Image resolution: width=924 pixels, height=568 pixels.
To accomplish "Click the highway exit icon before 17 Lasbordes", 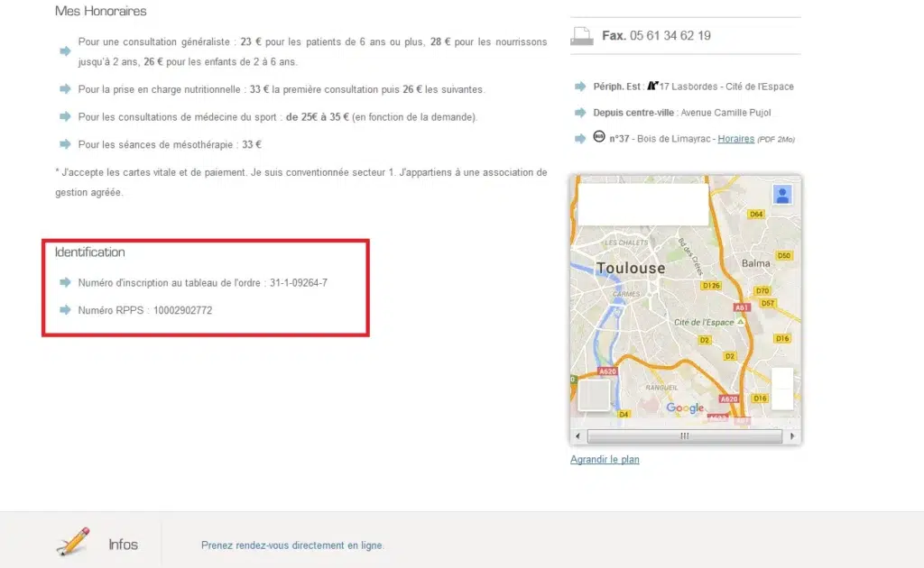I will (x=653, y=86).
